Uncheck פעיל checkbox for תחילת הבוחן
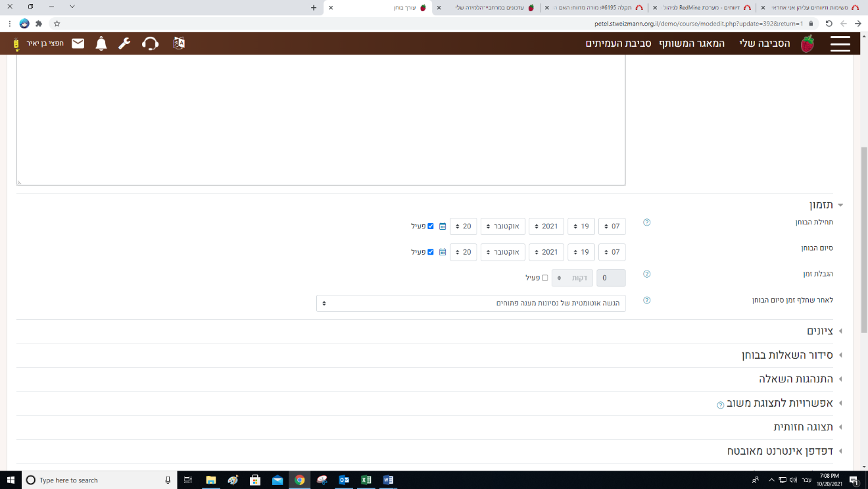Screen dimensions: 868x489 point(431,226)
